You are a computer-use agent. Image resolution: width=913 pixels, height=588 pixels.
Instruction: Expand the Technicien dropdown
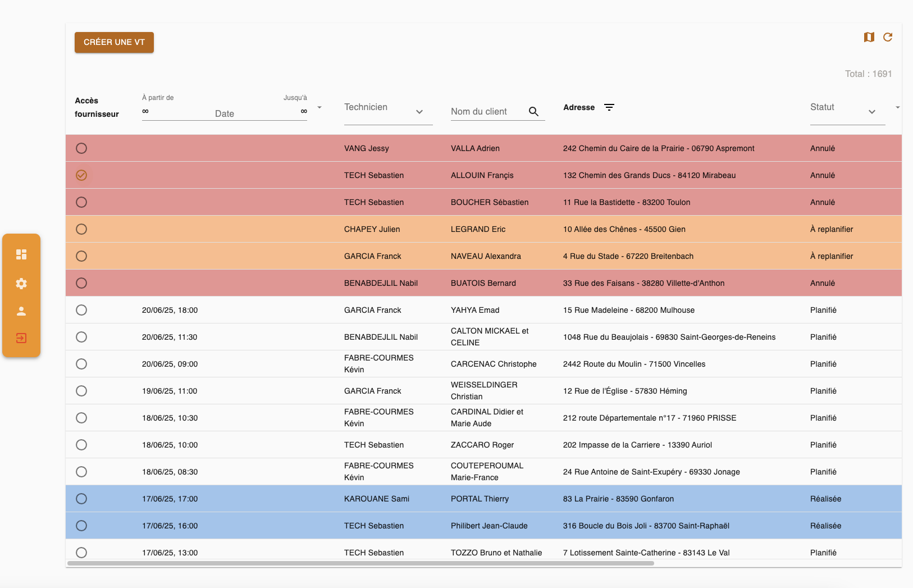tap(419, 112)
